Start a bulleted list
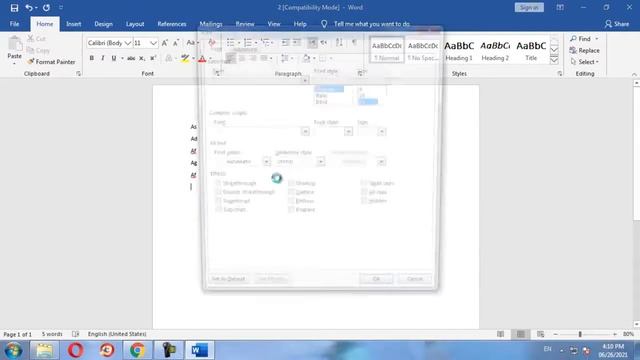Image resolution: width=640 pixels, height=360 pixels. tap(231, 42)
